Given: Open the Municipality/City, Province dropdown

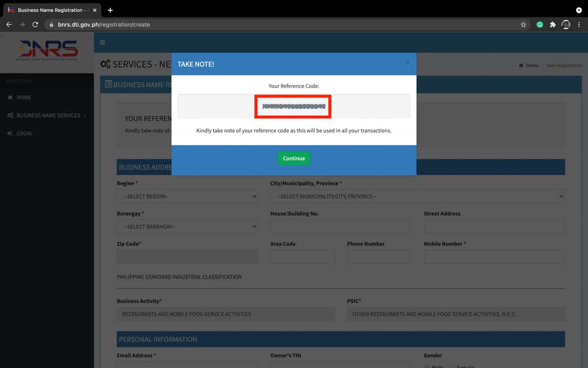Looking at the screenshot, I should tap(417, 196).
